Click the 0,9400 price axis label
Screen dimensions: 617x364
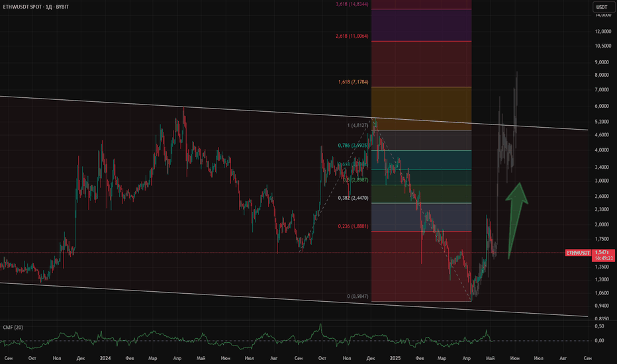[602, 306]
